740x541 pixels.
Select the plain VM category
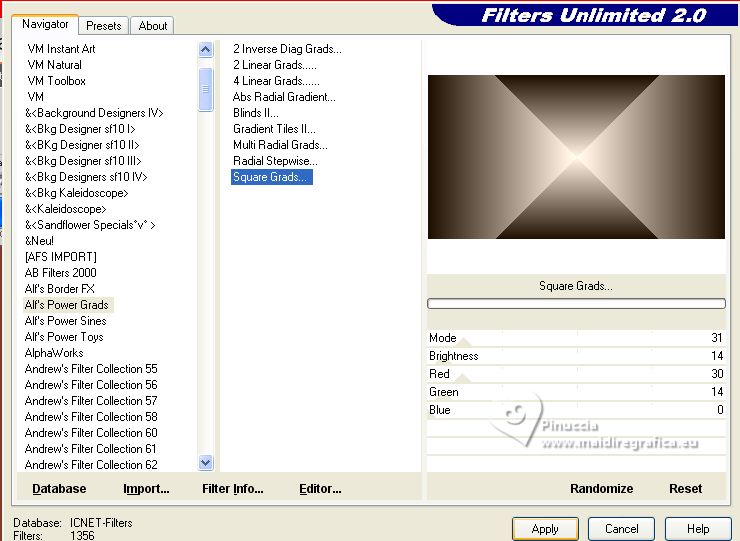coord(35,97)
